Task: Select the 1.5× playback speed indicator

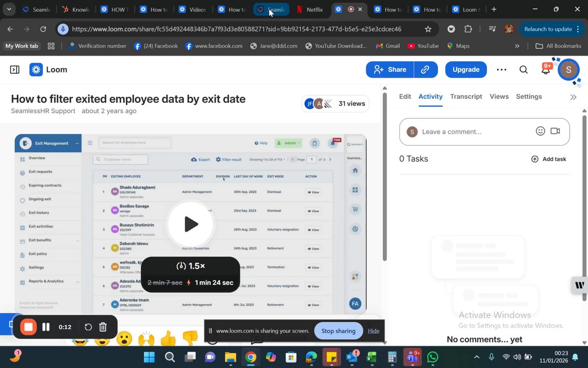Action: pyautogui.click(x=190, y=266)
